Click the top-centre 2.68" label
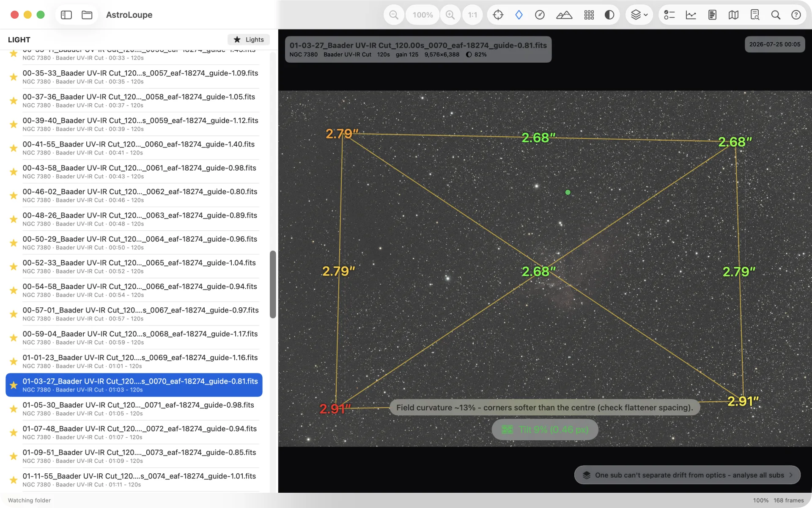This screenshot has width=812, height=508. (x=538, y=138)
